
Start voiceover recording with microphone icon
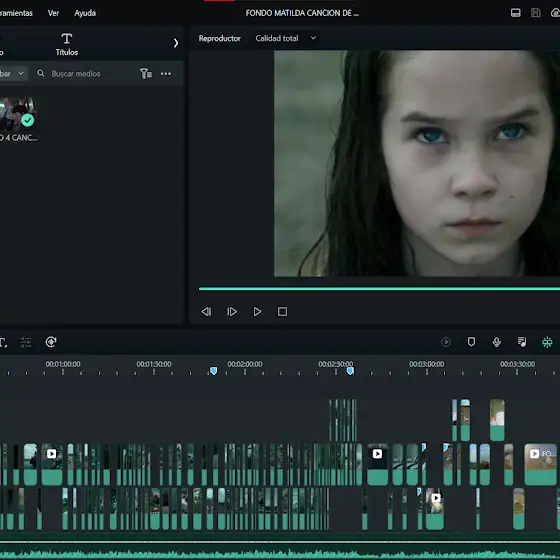coord(496,342)
